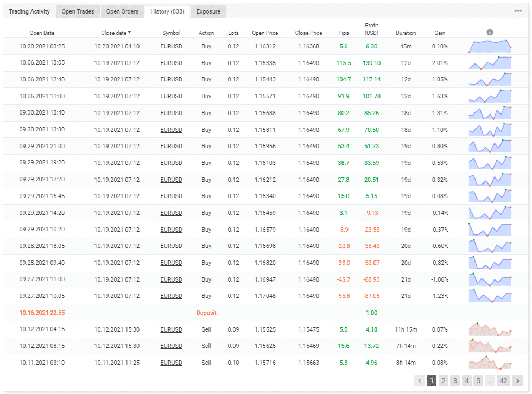Switch to the Open Orders tab
This screenshot has height=394, width=532.
pos(122,11)
